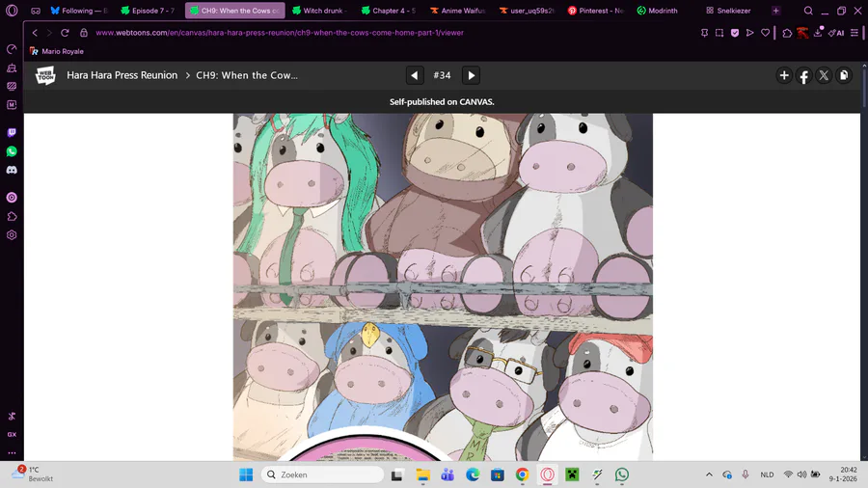Open the AI assistant toolbar button
The image size is (868, 488).
pyautogui.click(x=836, y=33)
